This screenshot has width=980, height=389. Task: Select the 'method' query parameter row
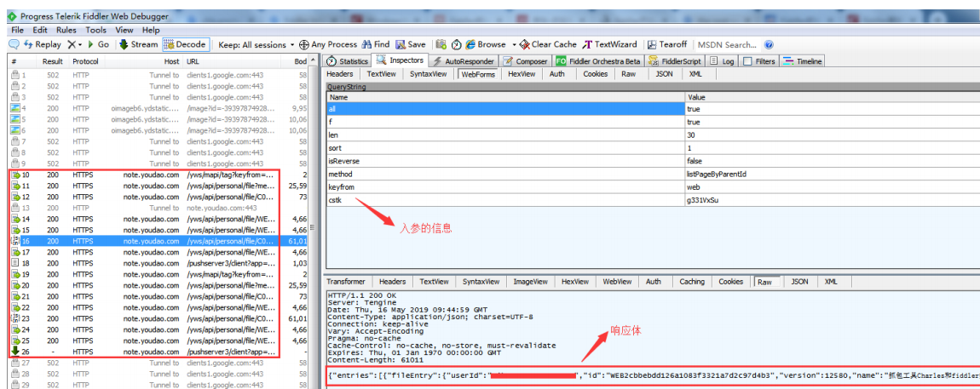tap(653, 174)
